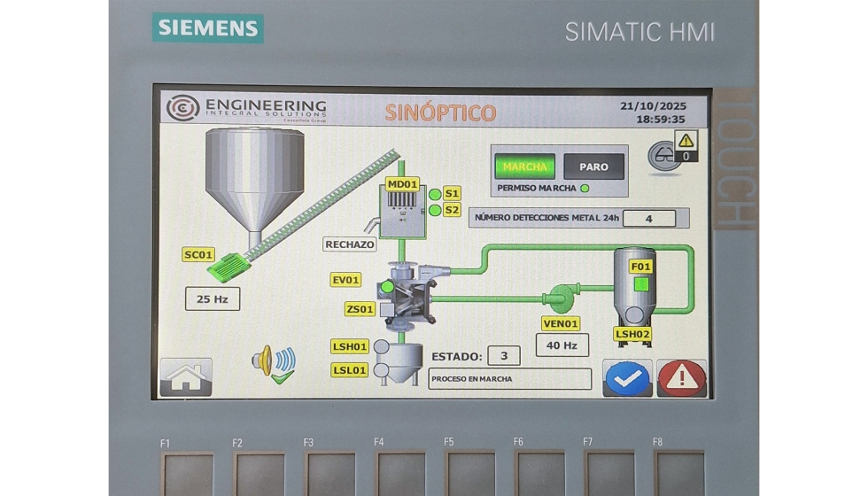868x496 pixels.
Task: Tap the date 21/10/2025
Action: click(x=654, y=105)
